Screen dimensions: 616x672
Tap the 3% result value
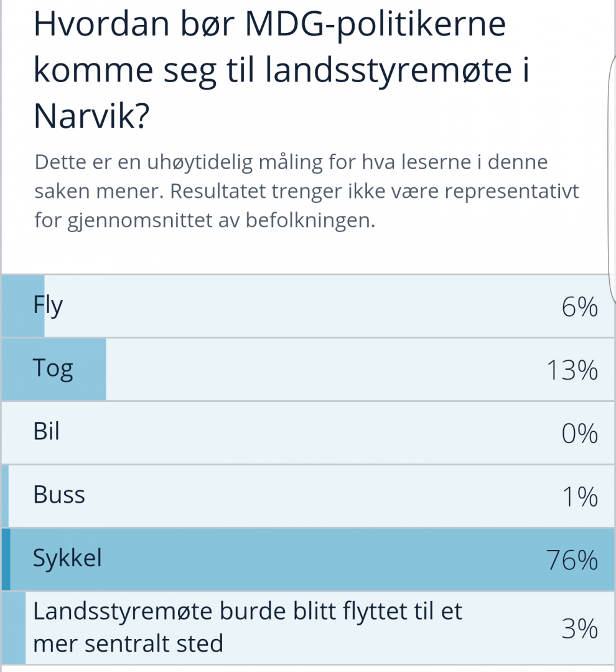579,629
